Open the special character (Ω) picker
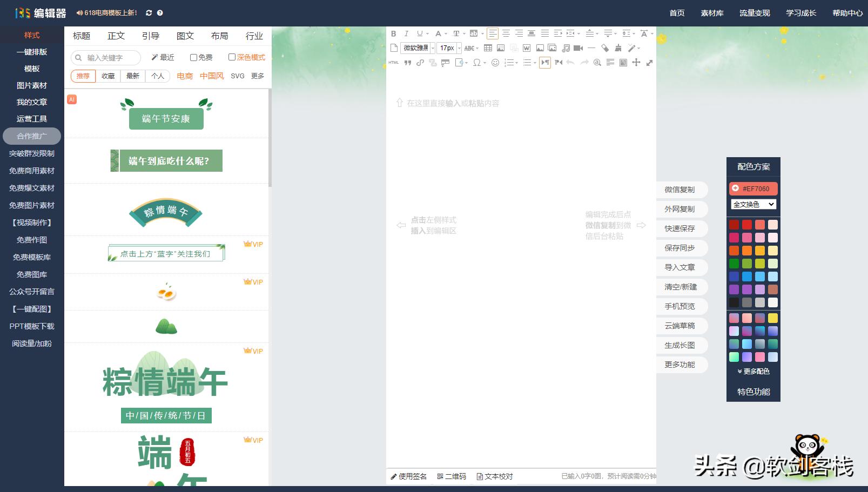Viewport: 868px width, 492px height. (476, 63)
